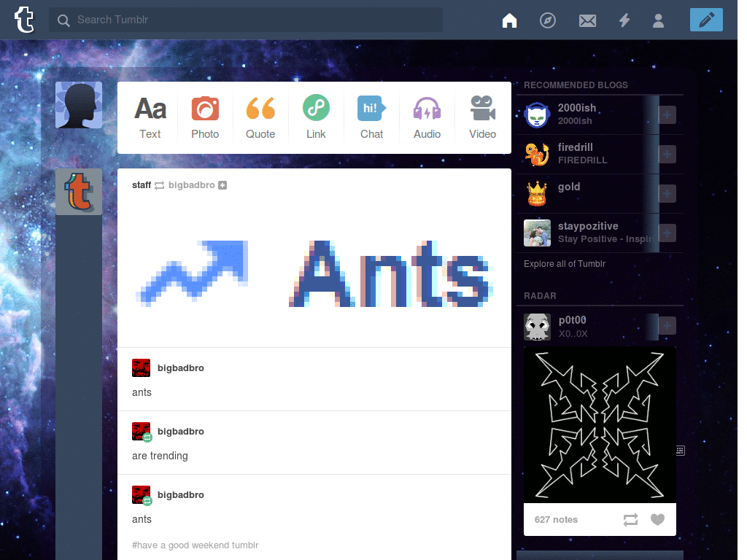Open the gold recommended blog
Image resolution: width=747 pixels, height=560 pixels.
[569, 187]
